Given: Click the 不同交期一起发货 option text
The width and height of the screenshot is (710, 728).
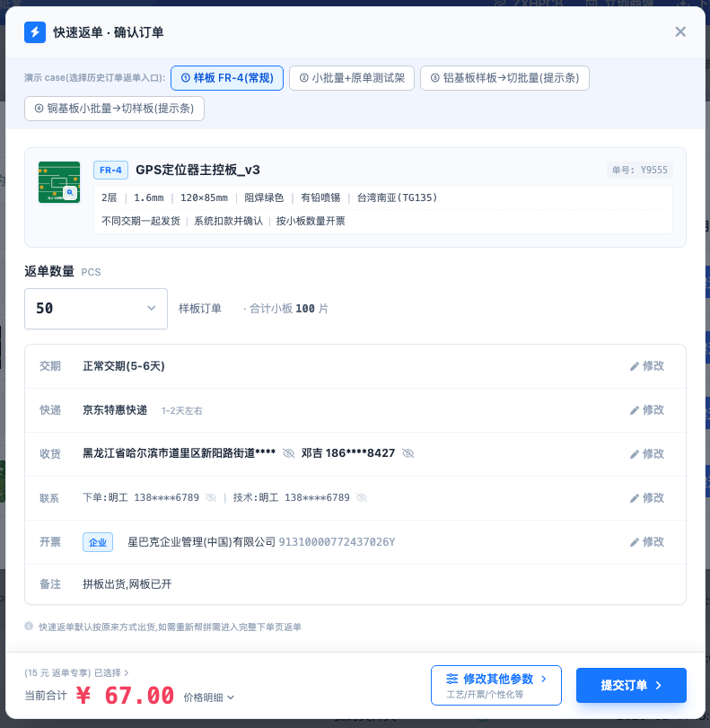Looking at the screenshot, I should [x=141, y=221].
